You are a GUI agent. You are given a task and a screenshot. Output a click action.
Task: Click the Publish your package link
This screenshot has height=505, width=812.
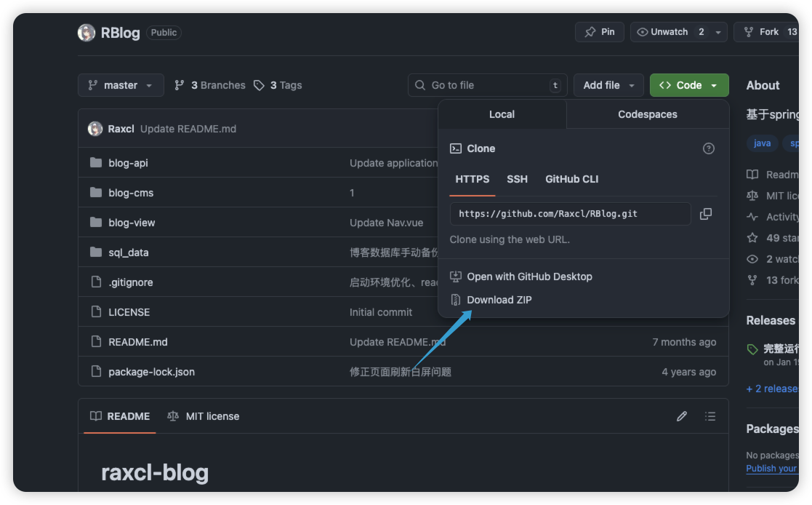pyautogui.click(x=771, y=468)
